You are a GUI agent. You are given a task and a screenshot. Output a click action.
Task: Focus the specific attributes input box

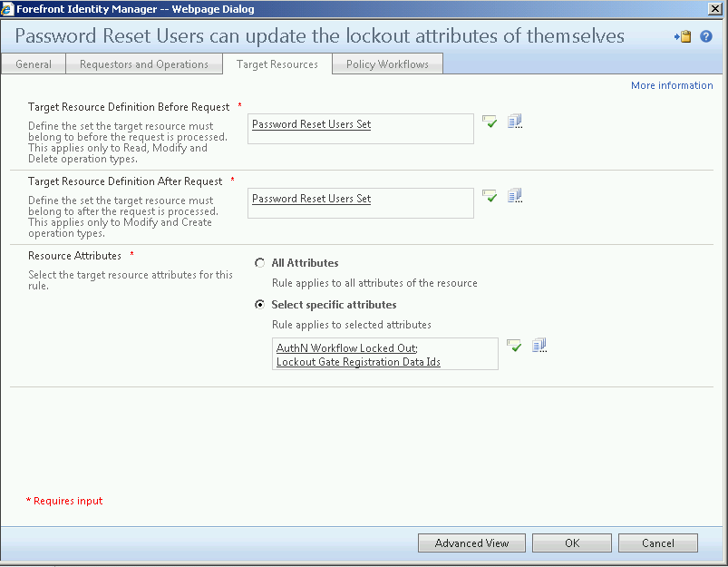pos(385,354)
